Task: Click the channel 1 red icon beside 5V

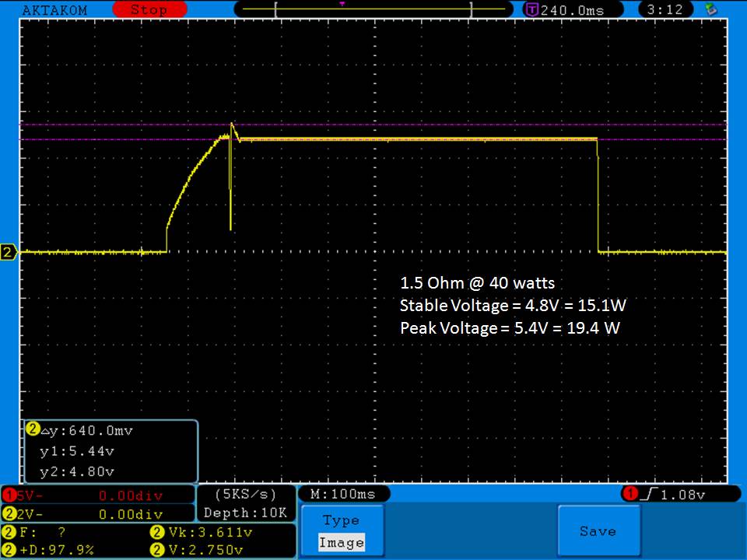Action: pyautogui.click(x=9, y=495)
